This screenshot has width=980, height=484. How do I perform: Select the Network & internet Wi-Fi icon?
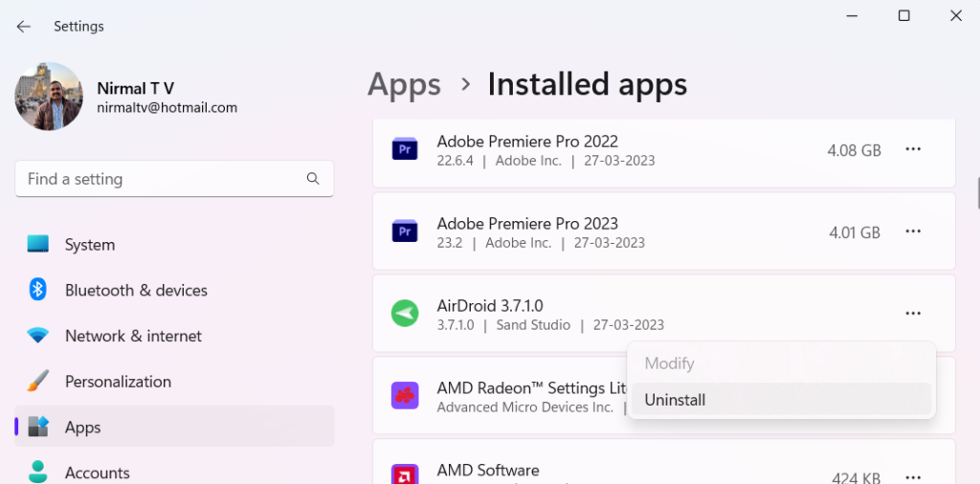pos(38,336)
